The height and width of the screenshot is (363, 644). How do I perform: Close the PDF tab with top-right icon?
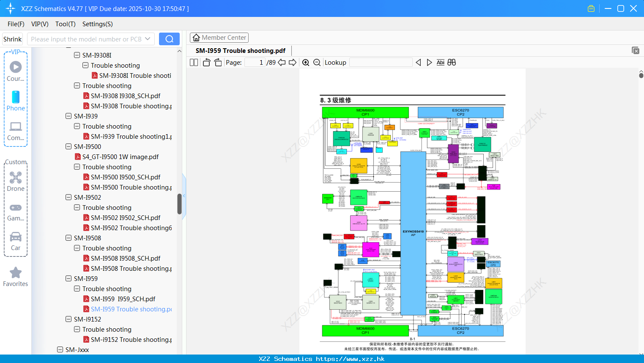pos(635,50)
